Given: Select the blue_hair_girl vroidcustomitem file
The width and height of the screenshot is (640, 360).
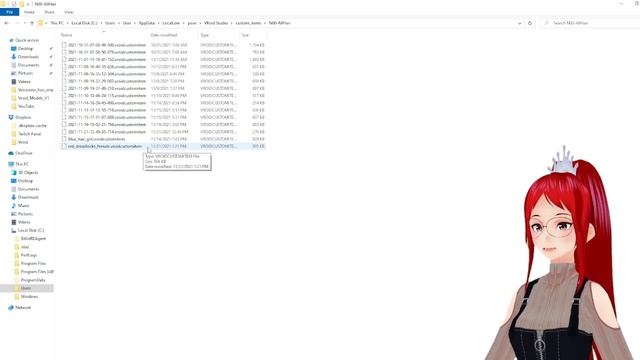Looking at the screenshot, I should coord(163,139).
